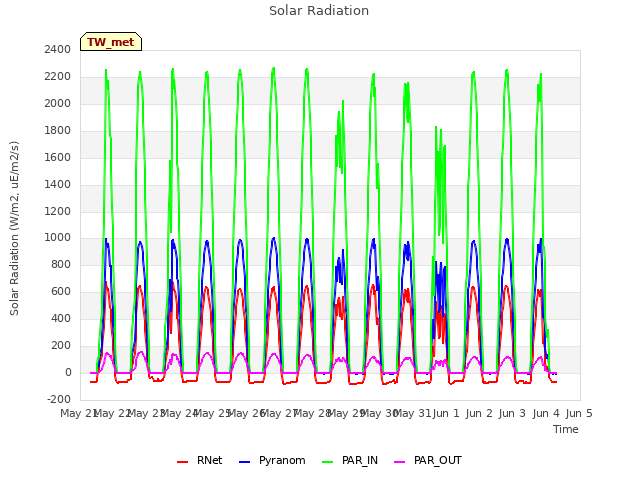640x480 pixels.
Task: Click the 1400 y-axis tick label
Action: click(x=58, y=184)
